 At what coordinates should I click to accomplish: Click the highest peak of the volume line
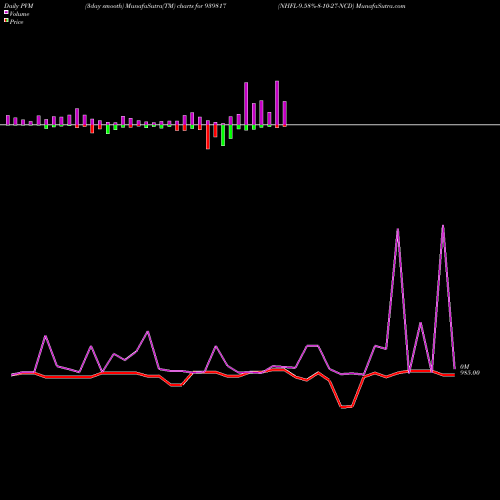pyautogui.click(x=443, y=226)
